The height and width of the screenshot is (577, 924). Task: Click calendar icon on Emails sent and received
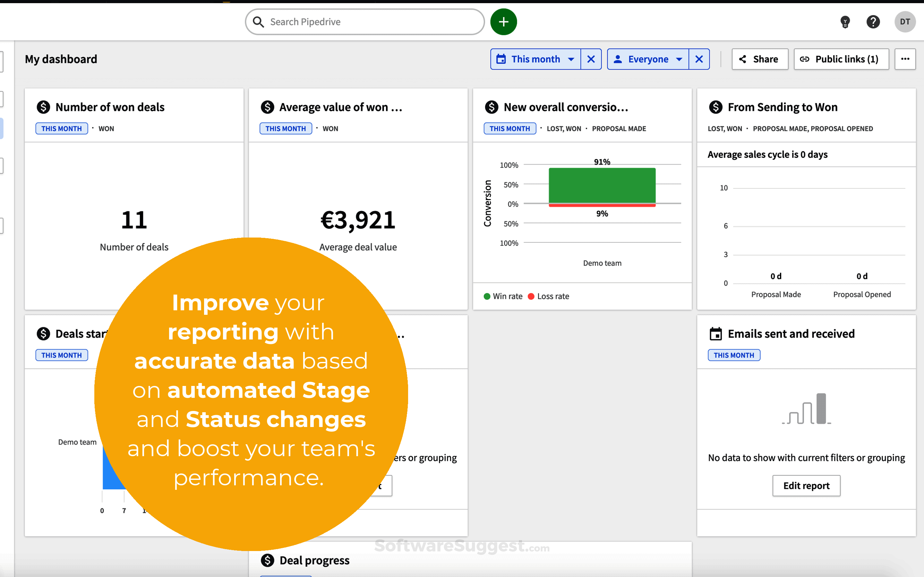715,334
